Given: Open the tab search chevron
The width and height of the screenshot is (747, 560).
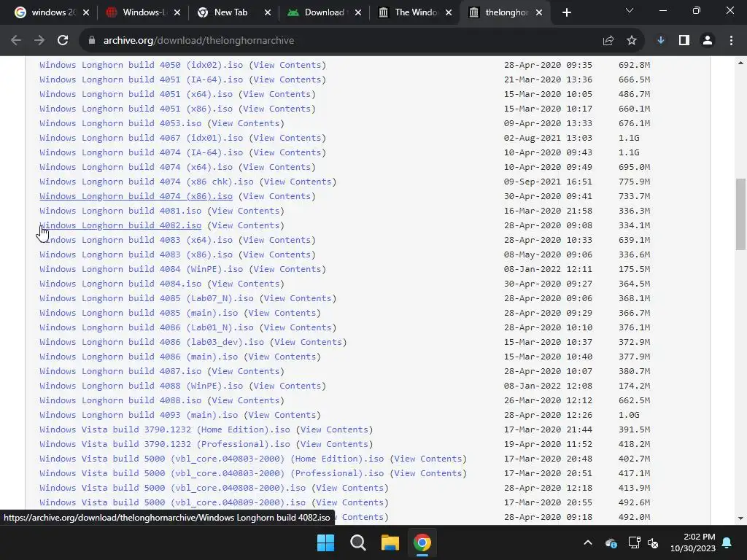Looking at the screenshot, I should 630,10.
